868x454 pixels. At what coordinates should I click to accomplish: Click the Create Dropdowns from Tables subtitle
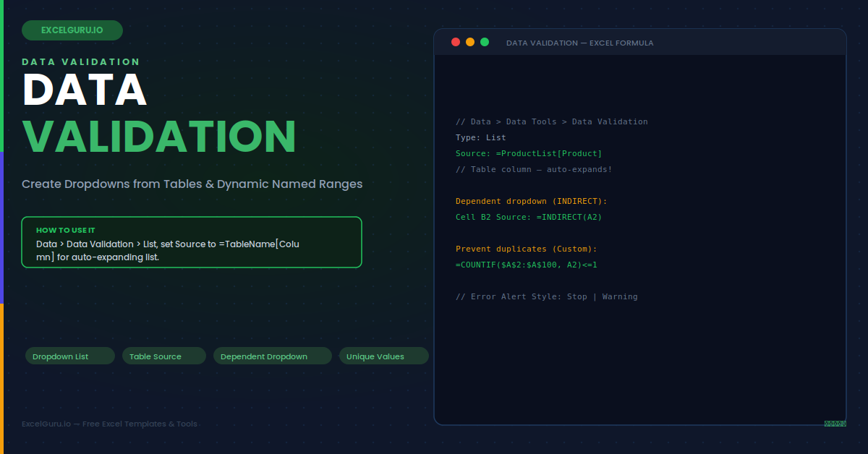(x=192, y=184)
